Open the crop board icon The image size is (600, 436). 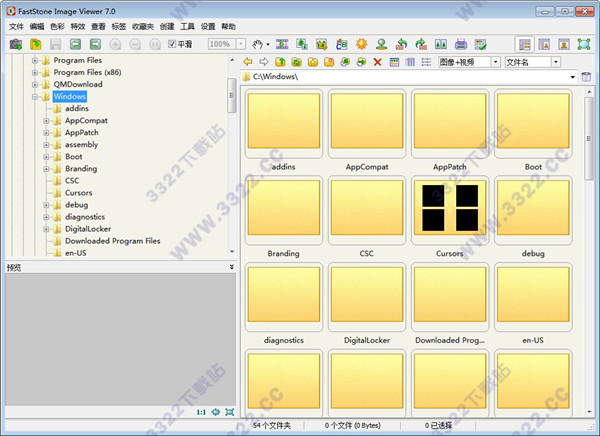[322, 44]
